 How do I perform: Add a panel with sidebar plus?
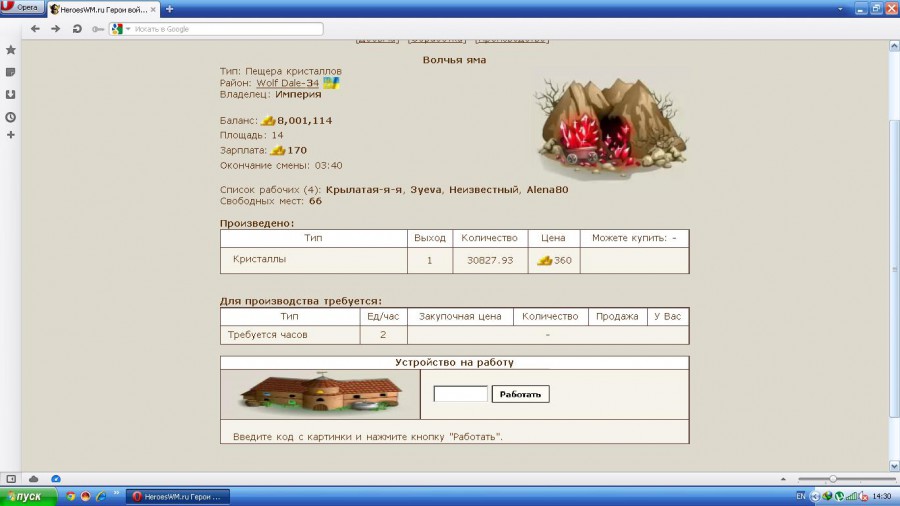coord(10,135)
